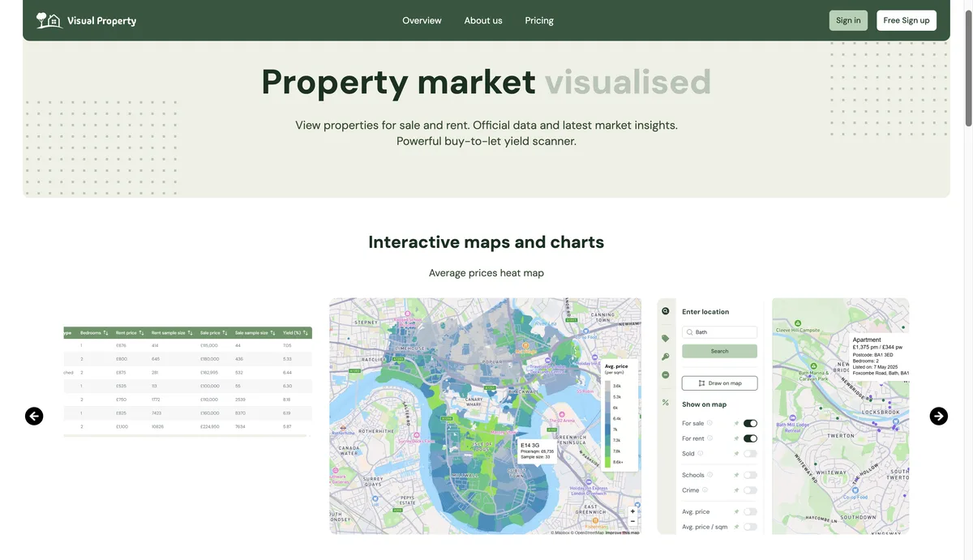Screen dimensions: 973x560
Task: Enable the Schools switch
Action: 750,475
